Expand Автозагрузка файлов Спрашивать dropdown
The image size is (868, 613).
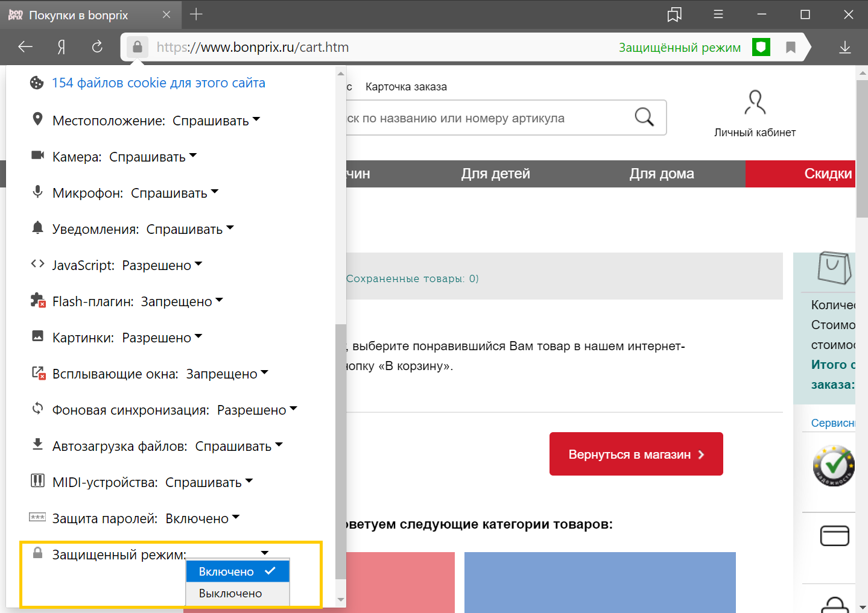click(239, 446)
